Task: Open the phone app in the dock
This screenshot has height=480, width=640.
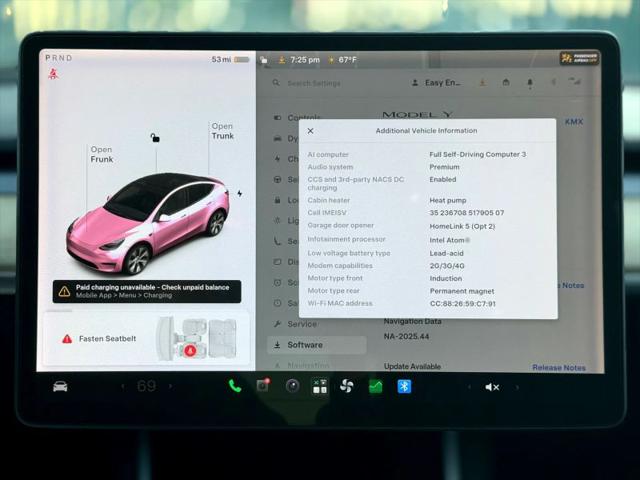Action: pyautogui.click(x=235, y=386)
